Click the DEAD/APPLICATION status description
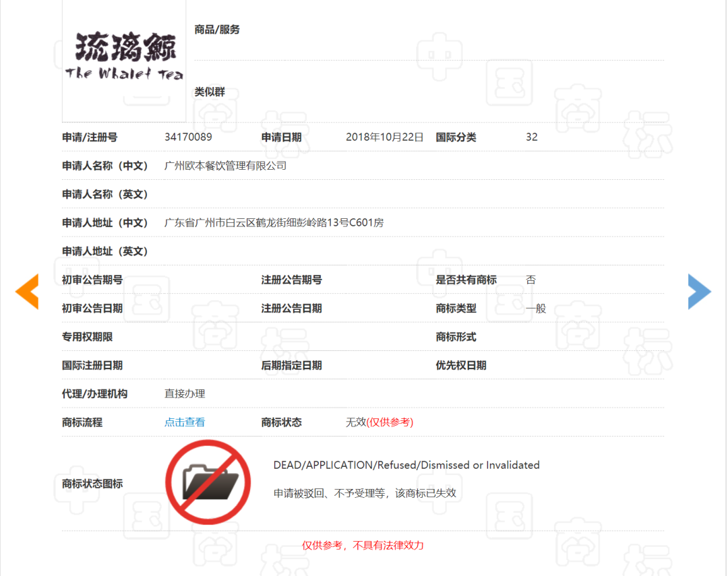The height and width of the screenshot is (576, 728). point(406,465)
